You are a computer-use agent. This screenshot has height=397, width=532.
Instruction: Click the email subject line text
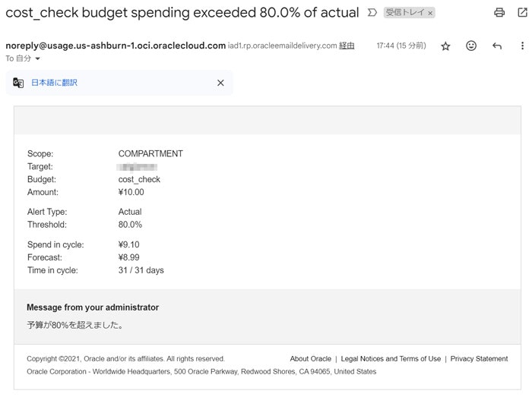click(x=182, y=12)
